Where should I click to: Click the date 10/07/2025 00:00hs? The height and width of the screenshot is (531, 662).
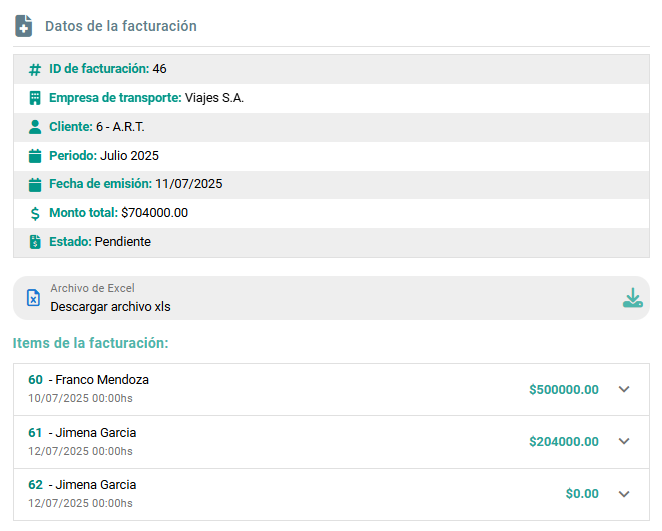tap(80, 398)
